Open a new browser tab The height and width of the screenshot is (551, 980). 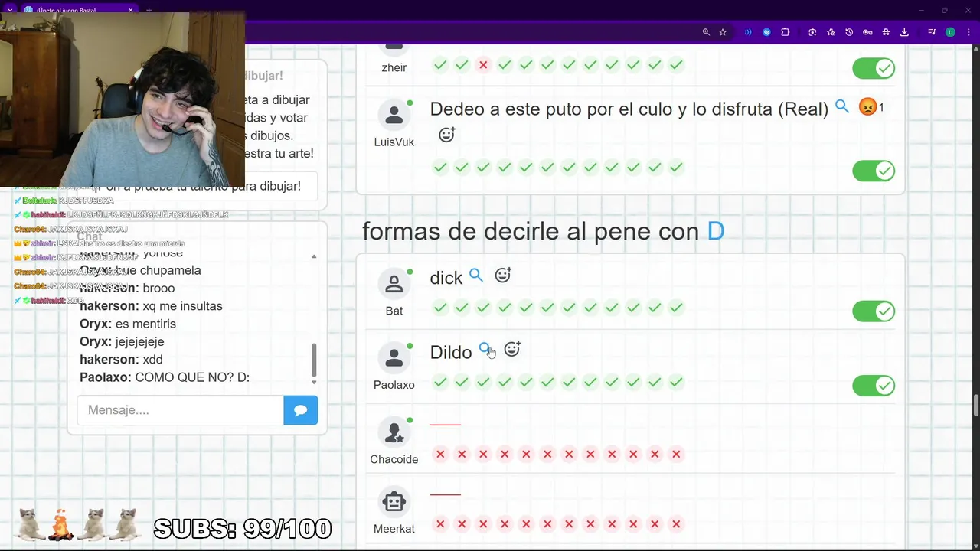(x=149, y=10)
